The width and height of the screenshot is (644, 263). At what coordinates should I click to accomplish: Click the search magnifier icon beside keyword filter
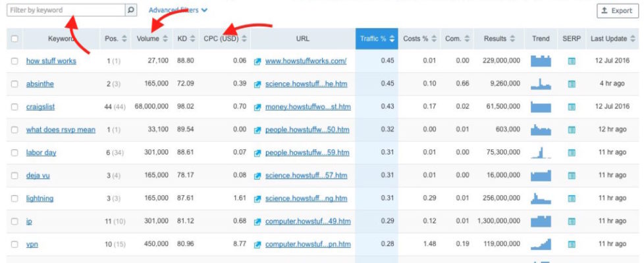[131, 11]
